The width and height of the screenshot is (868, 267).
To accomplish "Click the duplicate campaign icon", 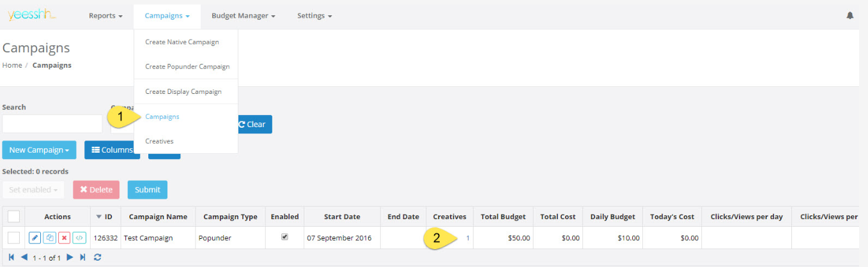I will pos(49,238).
